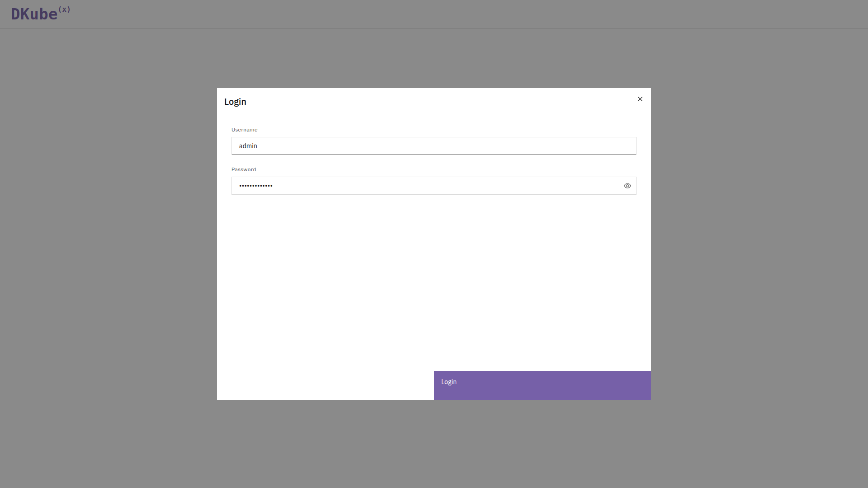Screen dimensions: 868x488
Task: Focus the Username input field
Action: [433, 146]
